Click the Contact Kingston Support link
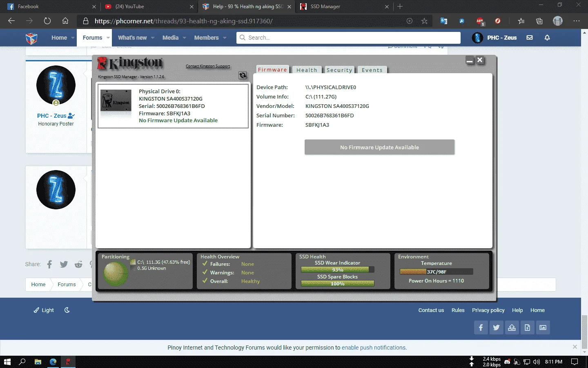This screenshot has width=588, height=368. coord(208,66)
